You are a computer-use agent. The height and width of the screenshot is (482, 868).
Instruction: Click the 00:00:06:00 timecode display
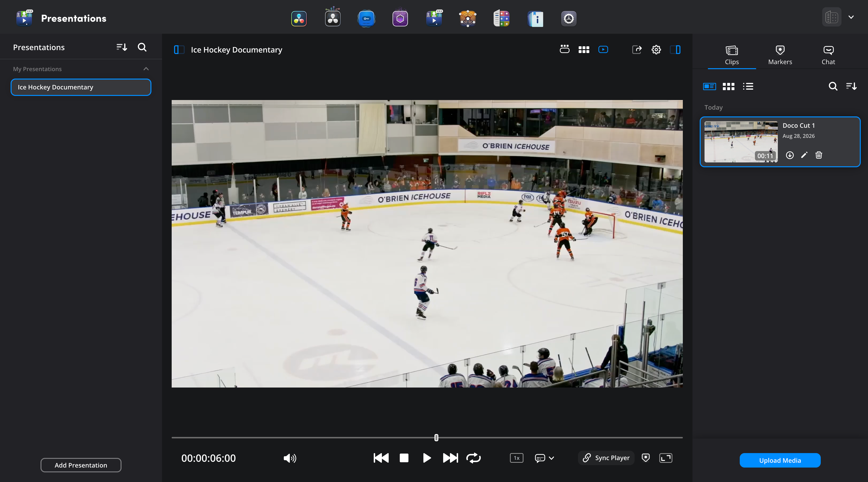(x=209, y=458)
